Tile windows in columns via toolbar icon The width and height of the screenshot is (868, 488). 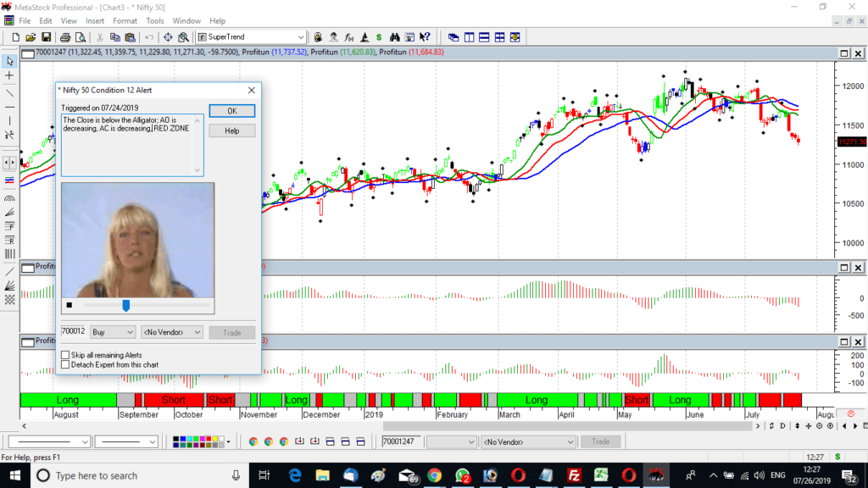pos(469,37)
